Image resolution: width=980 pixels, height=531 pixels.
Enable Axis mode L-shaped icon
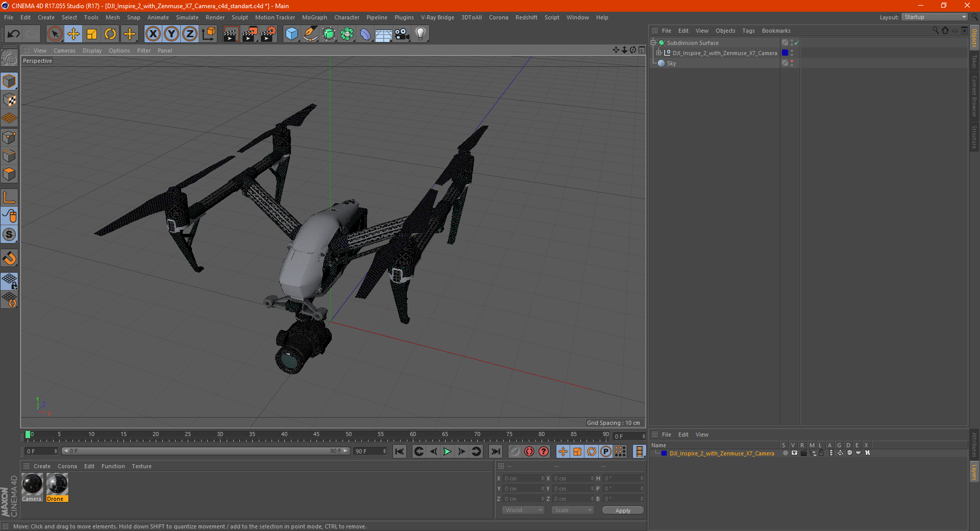pyautogui.click(x=9, y=198)
